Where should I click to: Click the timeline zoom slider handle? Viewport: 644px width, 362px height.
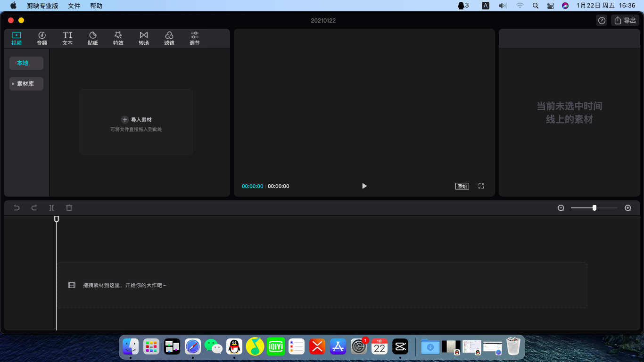(x=594, y=208)
